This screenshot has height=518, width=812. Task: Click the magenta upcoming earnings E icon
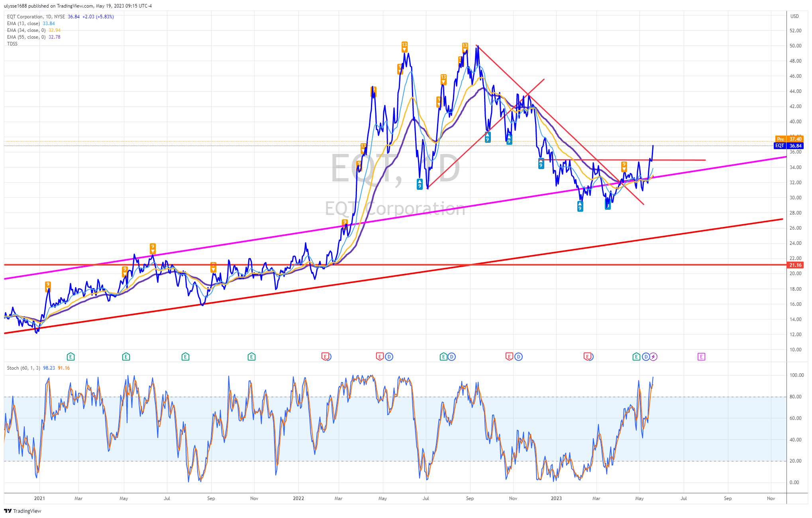pos(701,357)
